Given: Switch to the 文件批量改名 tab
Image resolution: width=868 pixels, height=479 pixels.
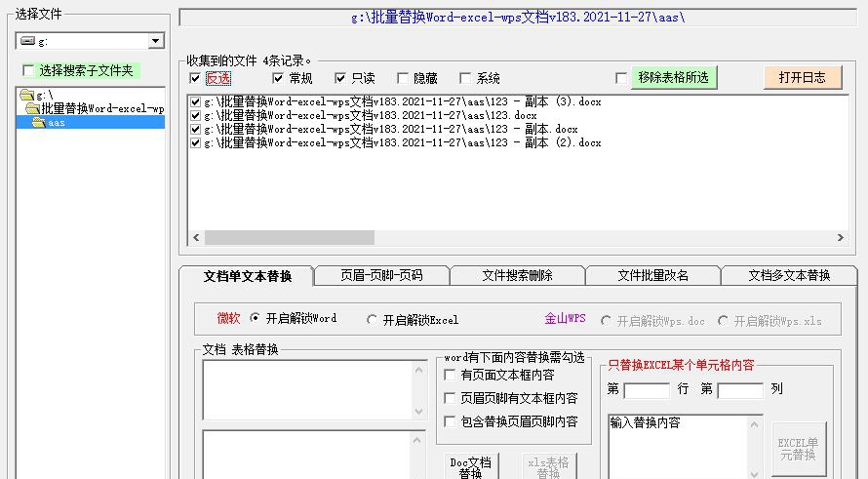Looking at the screenshot, I should coord(652,275).
